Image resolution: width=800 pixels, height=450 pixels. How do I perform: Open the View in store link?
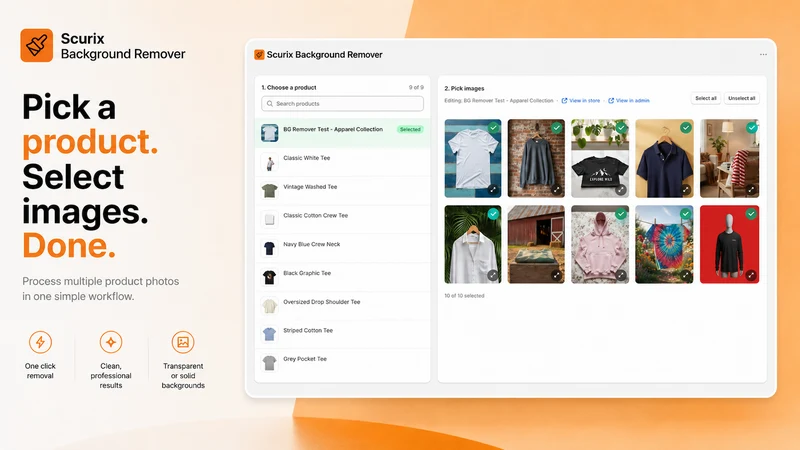[581, 101]
